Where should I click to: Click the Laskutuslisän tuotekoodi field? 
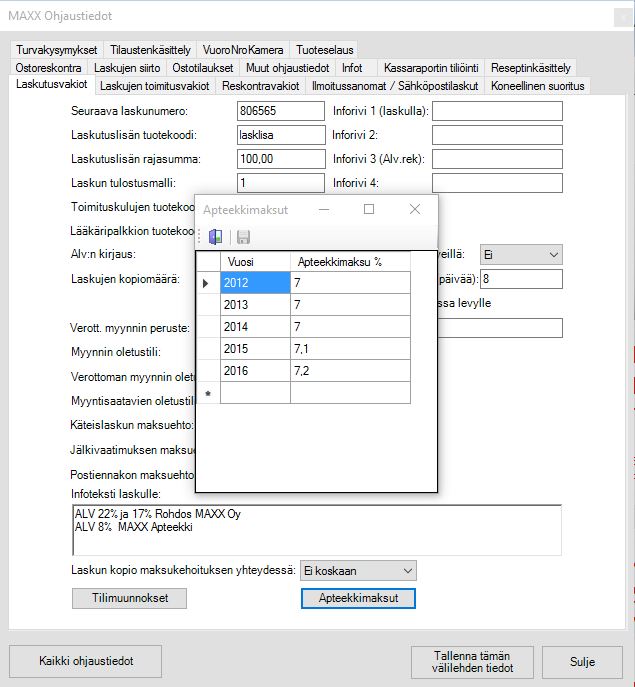pos(281,135)
